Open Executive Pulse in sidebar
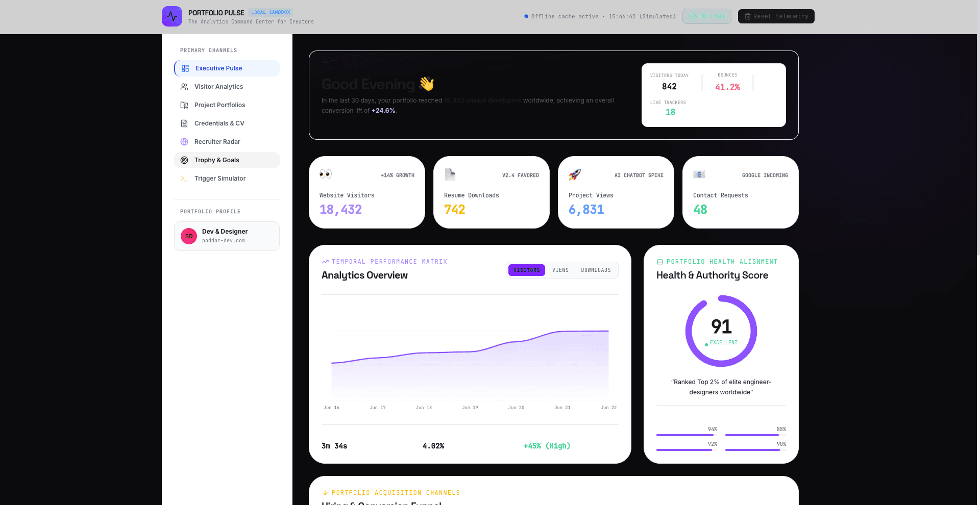Image resolution: width=980 pixels, height=505 pixels. 227,68
